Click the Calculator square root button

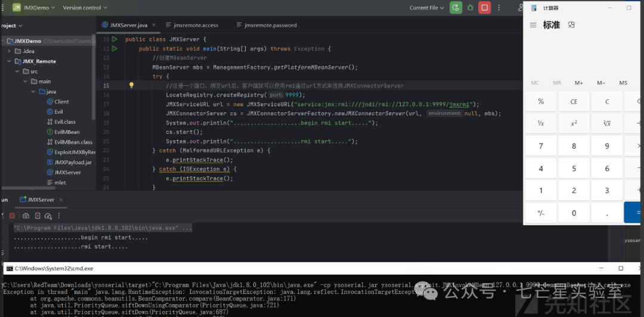coord(607,123)
